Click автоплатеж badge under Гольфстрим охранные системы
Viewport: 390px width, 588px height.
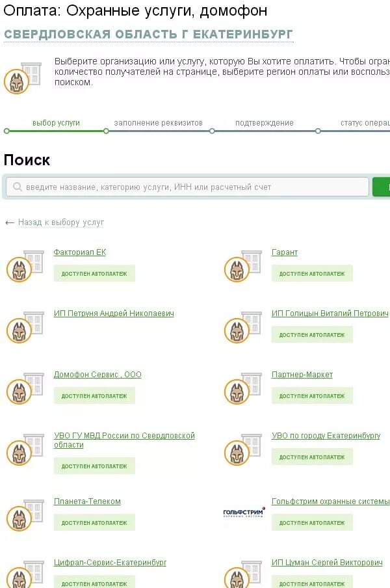312,523
